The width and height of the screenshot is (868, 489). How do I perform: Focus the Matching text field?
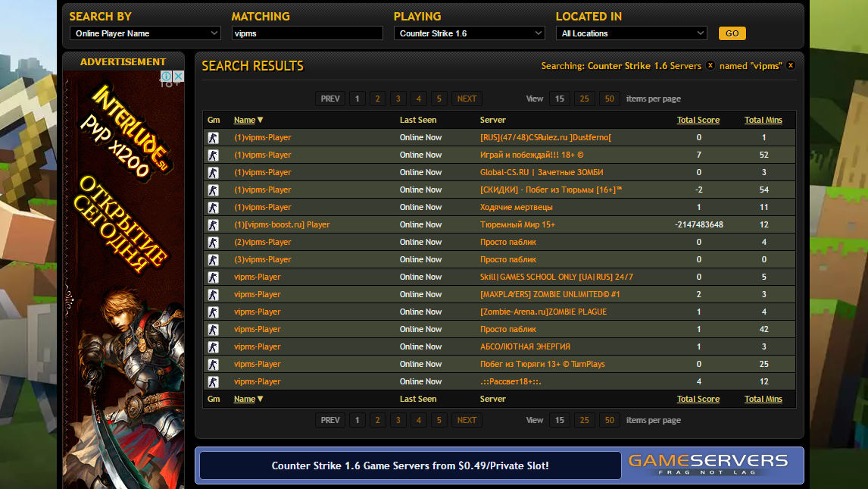click(308, 33)
